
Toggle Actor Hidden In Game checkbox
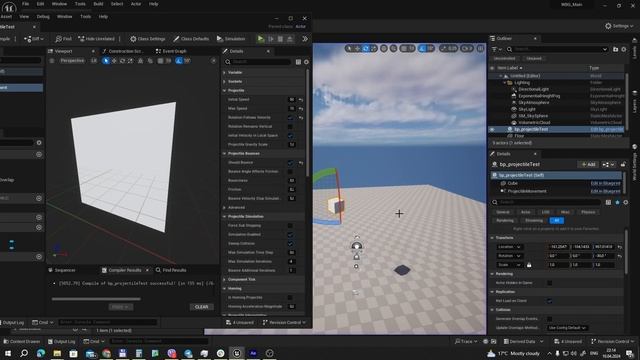point(549,283)
